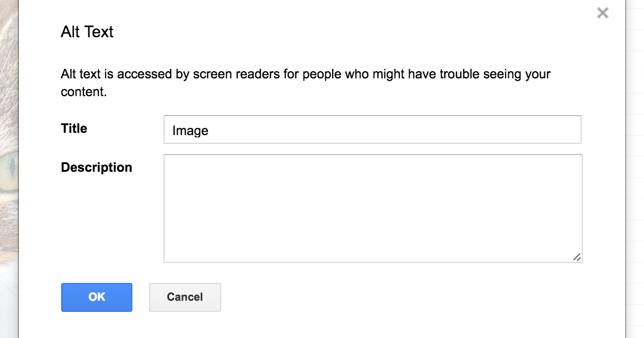Click the Description label
The image size is (644, 338).
click(96, 167)
